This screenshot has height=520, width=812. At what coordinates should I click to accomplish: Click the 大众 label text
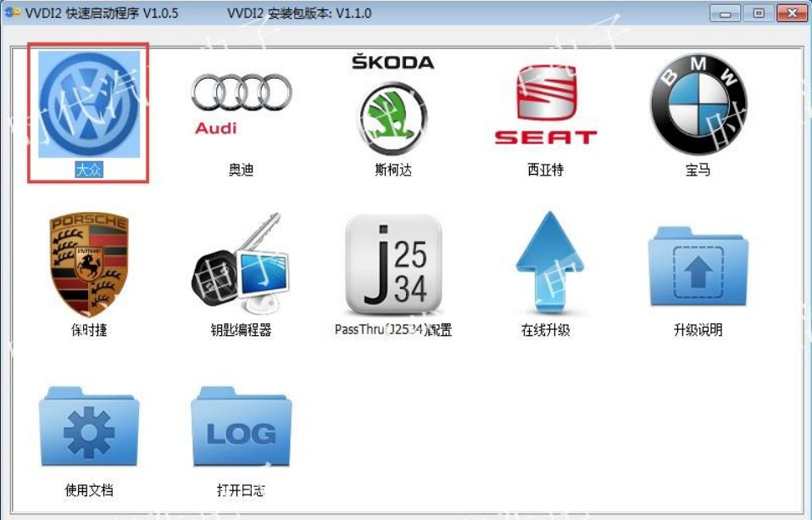tap(89, 170)
